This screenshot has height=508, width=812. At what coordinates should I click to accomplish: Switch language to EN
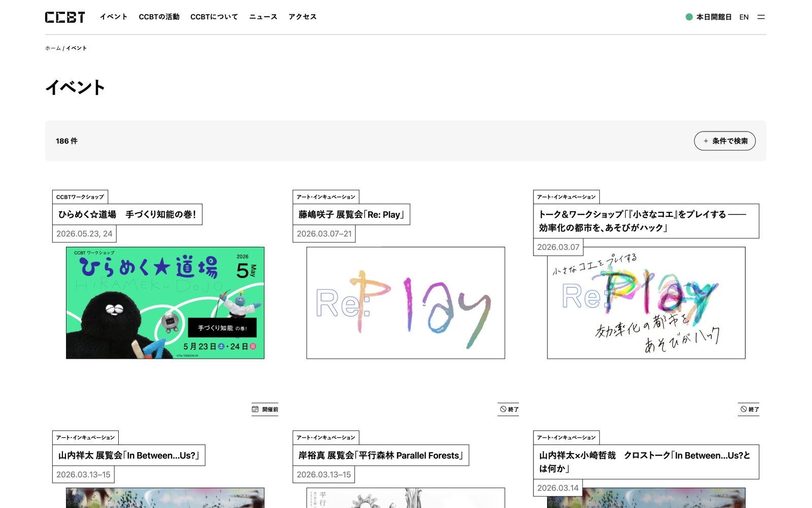pos(744,17)
